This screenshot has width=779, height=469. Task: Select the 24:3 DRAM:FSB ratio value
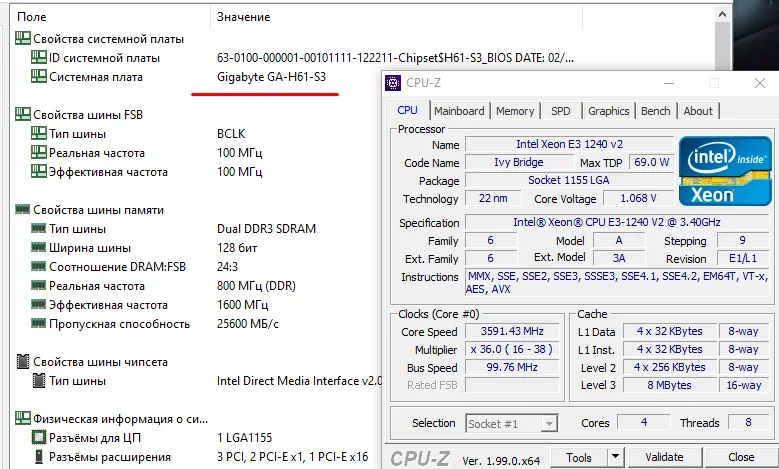click(228, 266)
